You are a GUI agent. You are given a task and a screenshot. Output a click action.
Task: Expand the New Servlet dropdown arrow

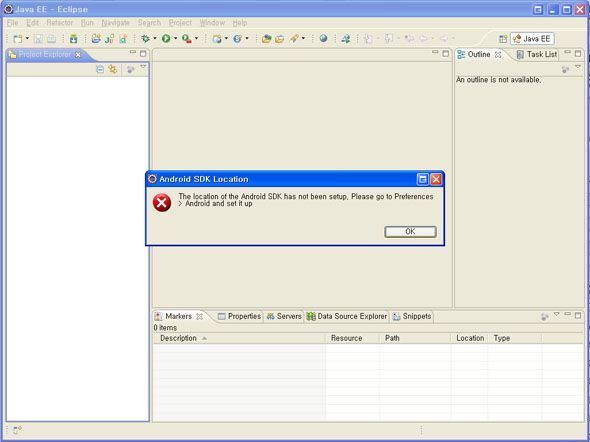pyautogui.click(x=247, y=38)
